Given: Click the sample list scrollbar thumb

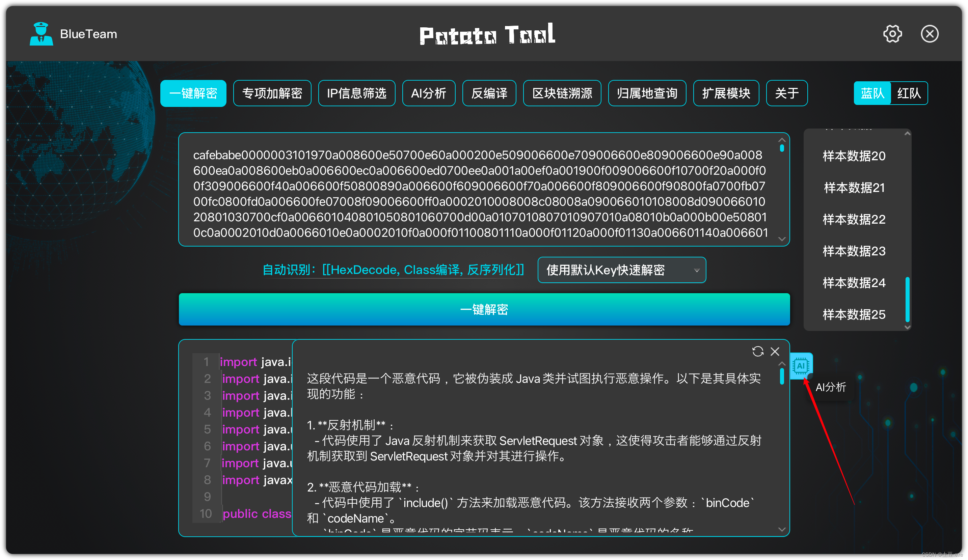Looking at the screenshot, I should [x=907, y=299].
